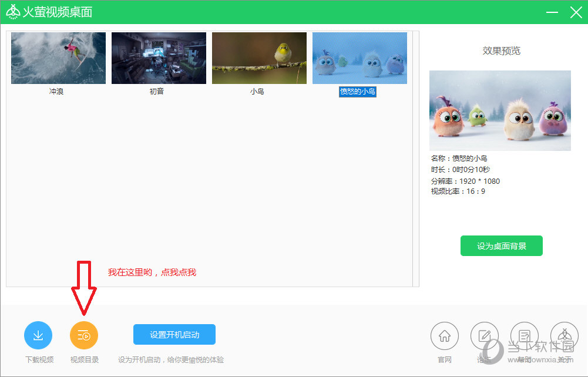Open the 视频目录 video folder icon

point(84,335)
